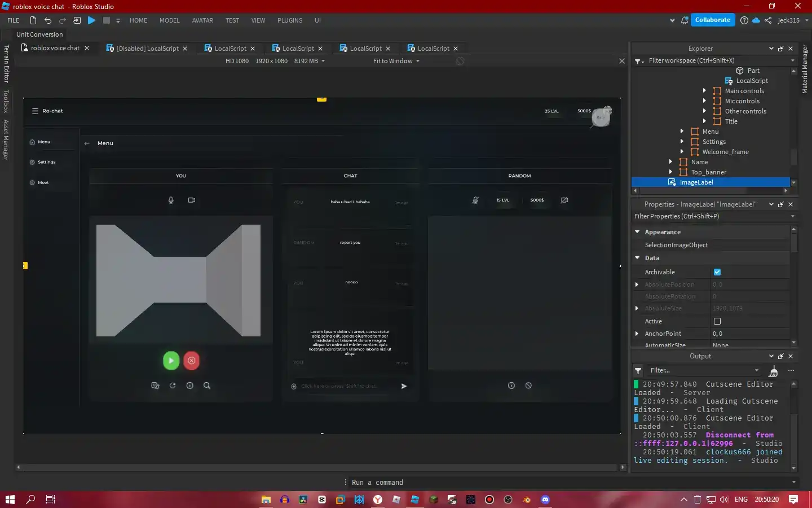Close the roblox voice chat tab
This screenshot has width=812, height=508.
point(87,48)
